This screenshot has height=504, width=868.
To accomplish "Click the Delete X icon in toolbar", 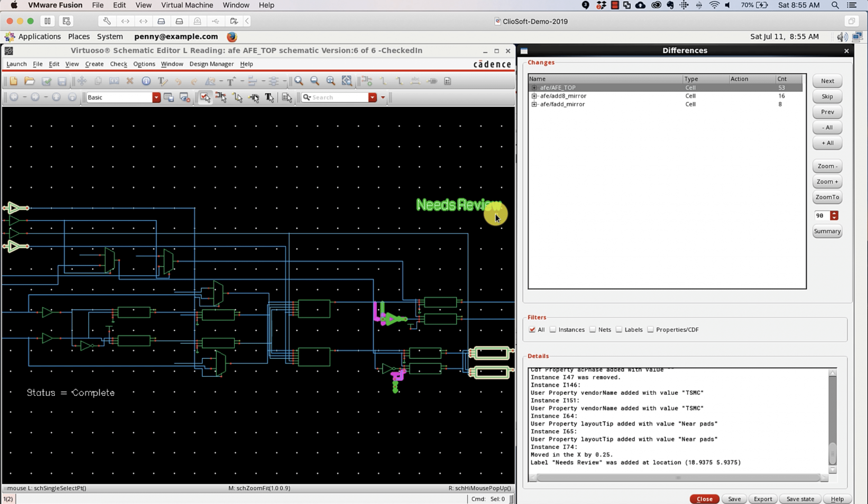I will 130,81.
